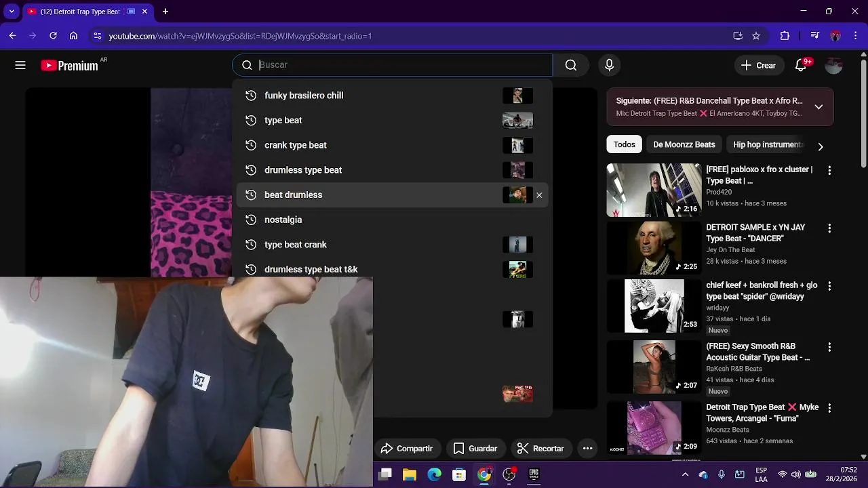Choose 'drumless type beat t&k' suggestion
This screenshot has width=868, height=488.
click(393, 270)
